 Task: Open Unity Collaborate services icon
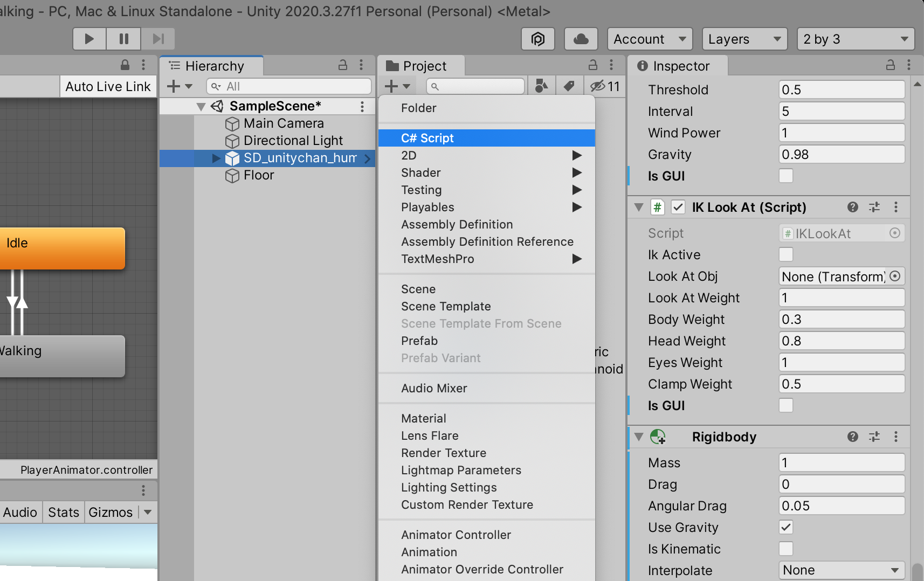click(x=537, y=39)
